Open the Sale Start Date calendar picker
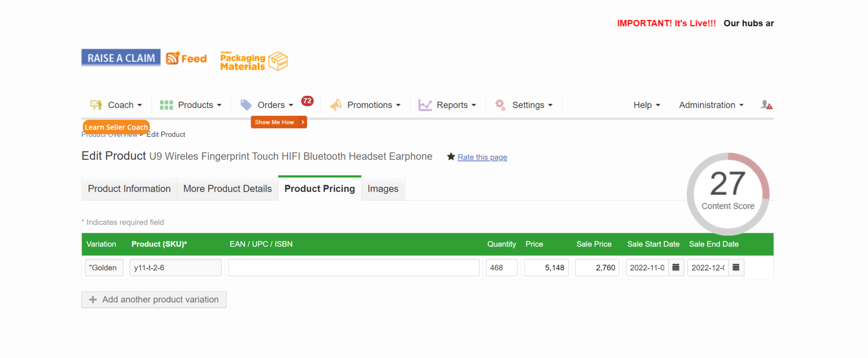Image resolution: width=868 pixels, height=358 pixels. pos(676,267)
